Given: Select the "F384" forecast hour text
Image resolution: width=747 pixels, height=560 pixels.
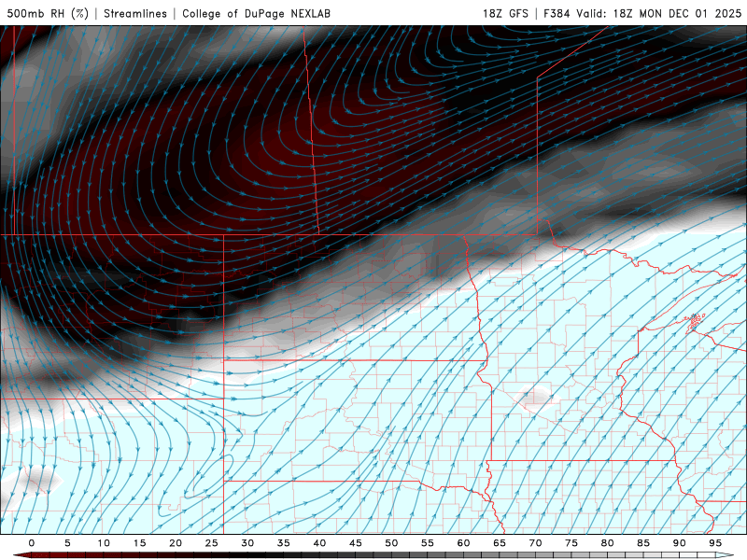Looking at the screenshot, I should pyautogui.click(x=557, y=13).
